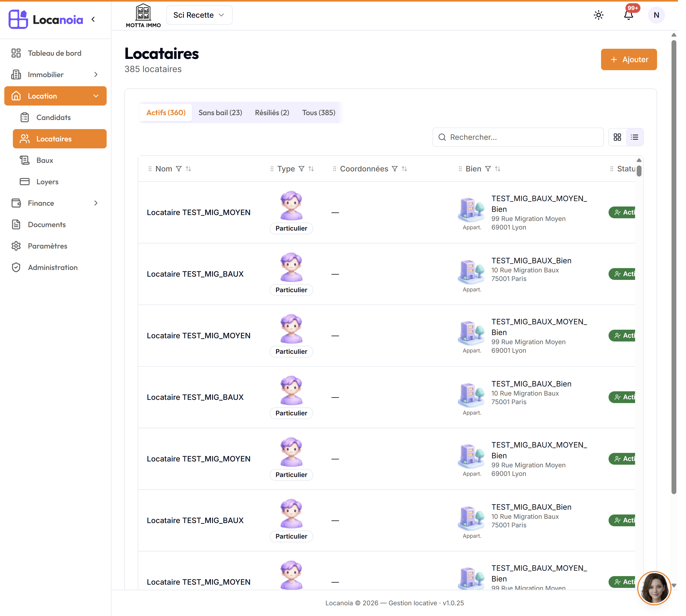Click the Coordonnées column drag handle

[334, 169]
